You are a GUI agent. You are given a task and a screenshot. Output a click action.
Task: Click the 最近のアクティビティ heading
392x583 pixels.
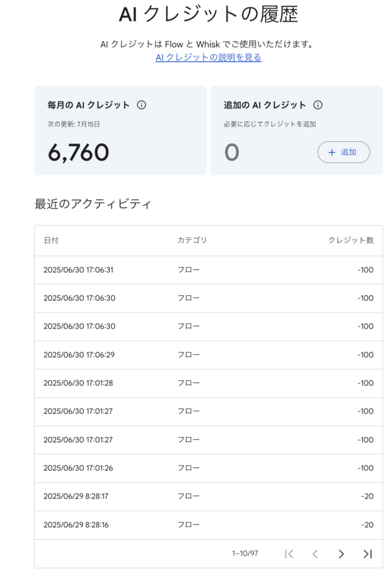point(93,204)
